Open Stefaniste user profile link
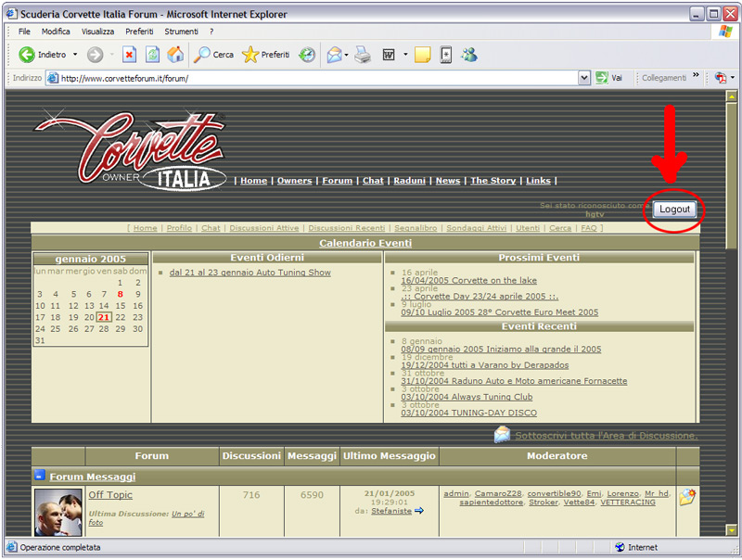 pyautogui.click(x=391, y=511)
